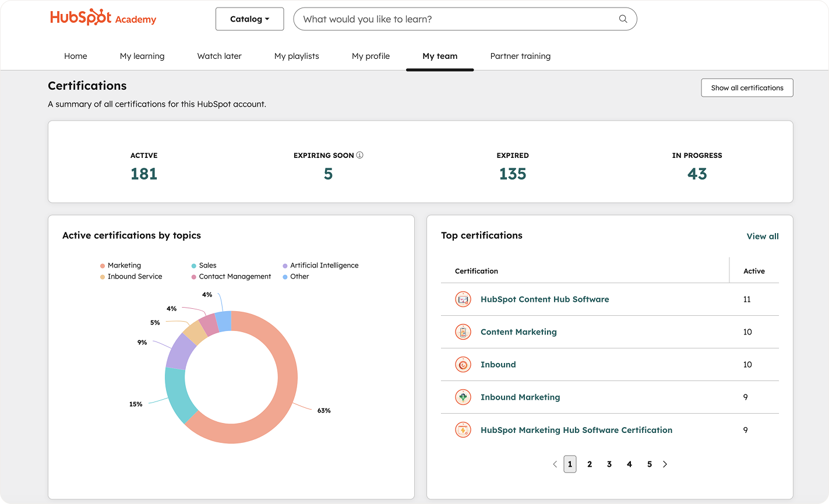Advance to next page using right chevron
The height and width of the screenshot is (504, 829).
tap(665, 464)
